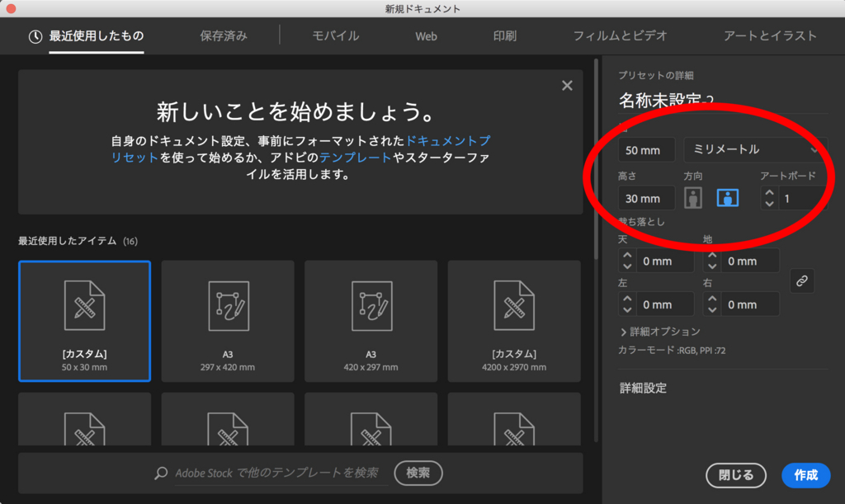Dismiss the welcome banner with the X

tap(567, 86)
